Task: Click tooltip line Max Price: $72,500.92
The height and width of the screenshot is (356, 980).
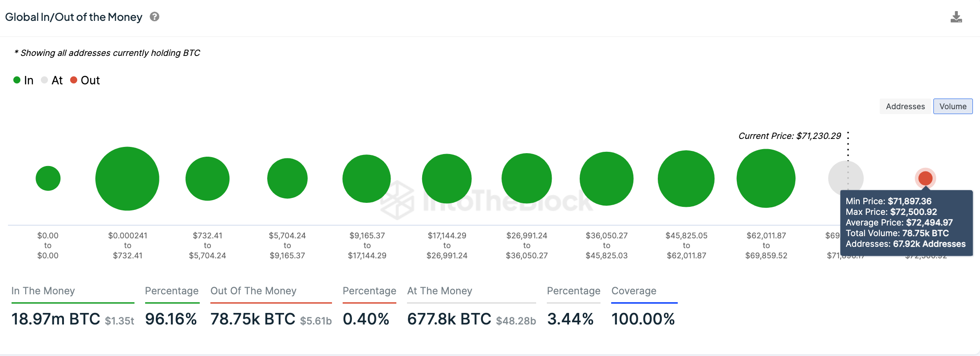Action: tap(891, 212)
